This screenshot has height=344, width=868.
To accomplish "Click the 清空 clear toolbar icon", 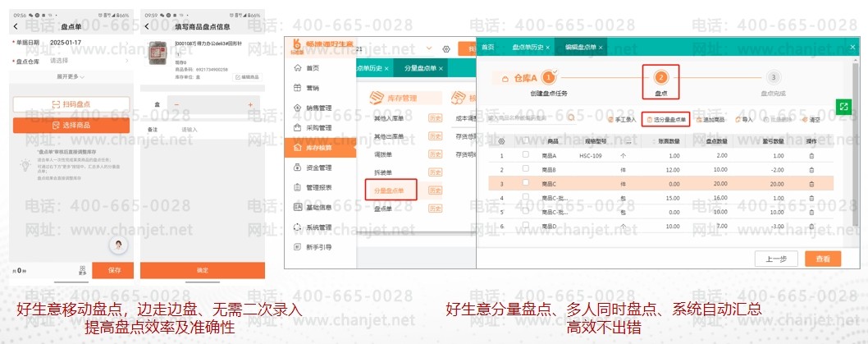I will click(807, 120).
